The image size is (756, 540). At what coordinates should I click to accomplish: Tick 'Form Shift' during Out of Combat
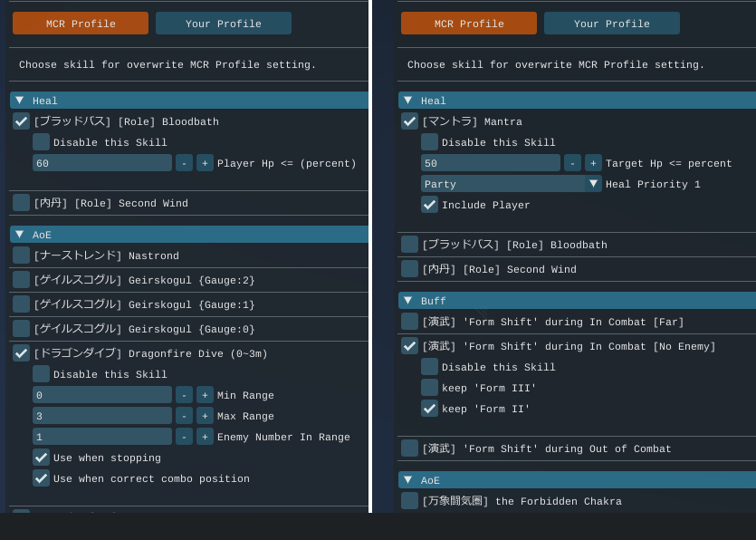(x=409, y=448)
